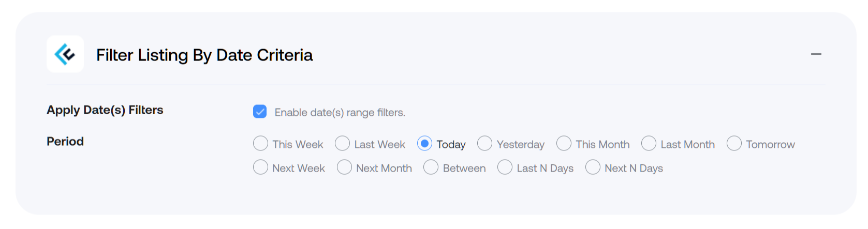Click the Filter Listing By Date Criteria title
This screenshot has width=868, height=229.
point(204,55)
